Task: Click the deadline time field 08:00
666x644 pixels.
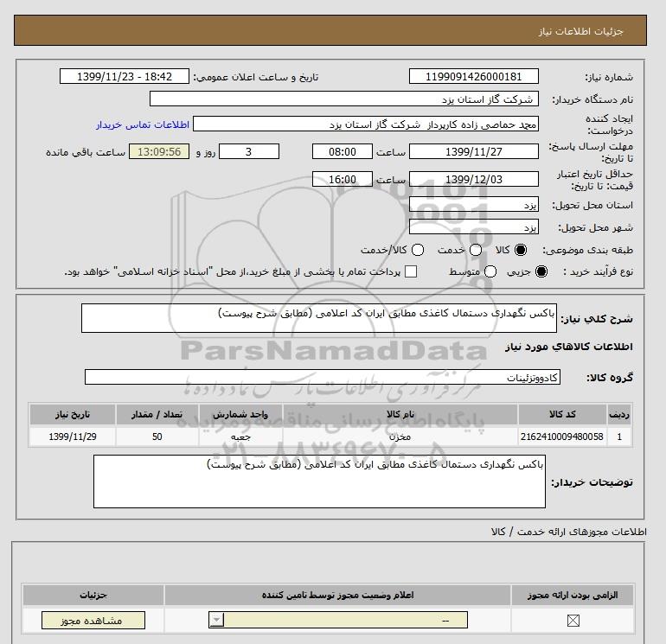Action: (x=343, y=151)
